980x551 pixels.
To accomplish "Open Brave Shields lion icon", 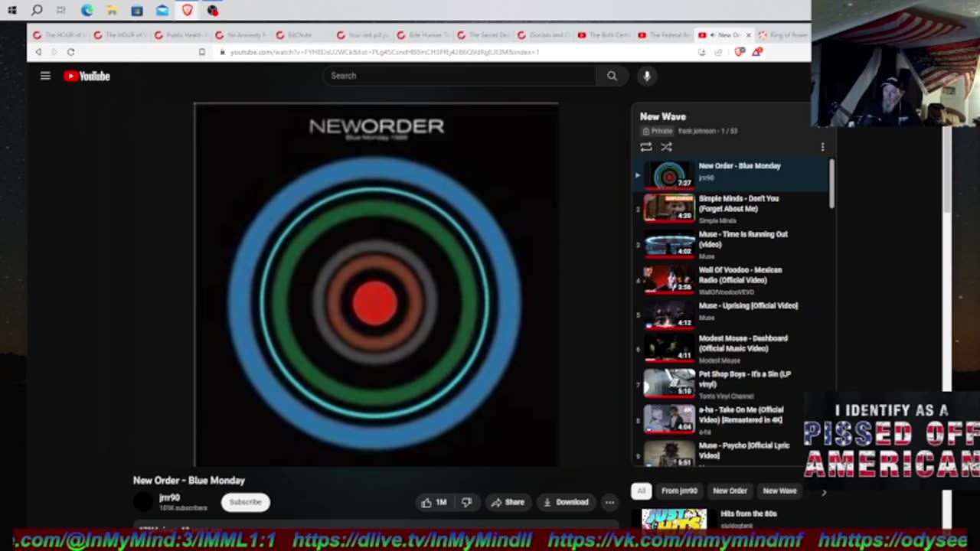I will click(x=739, y=52).
